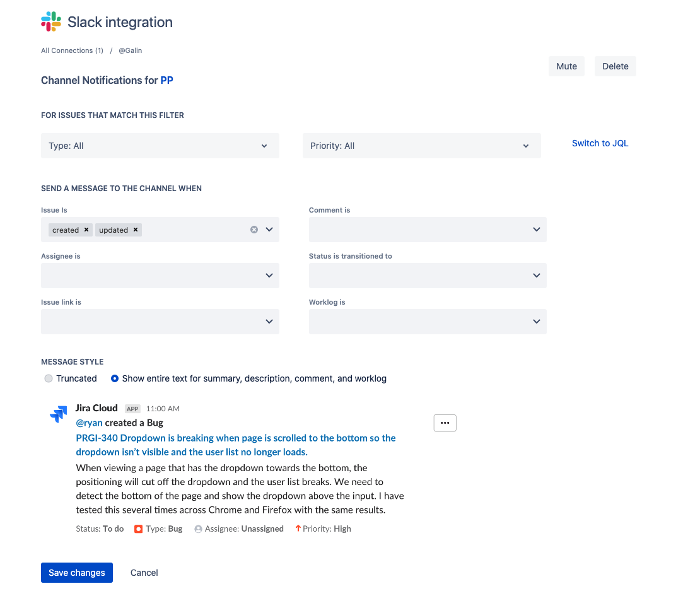Viewport: 700px width, 596px height.
Task: Remove the 'created' tag
Action: tap(86, 230)
